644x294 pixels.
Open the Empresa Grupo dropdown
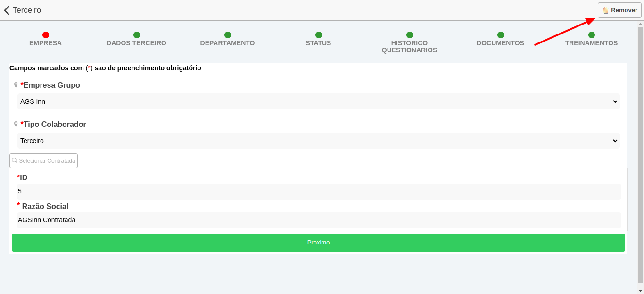319,101
